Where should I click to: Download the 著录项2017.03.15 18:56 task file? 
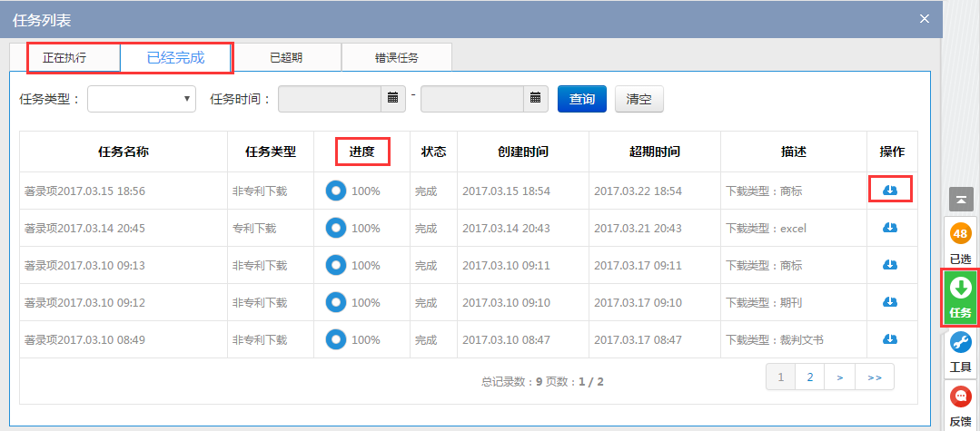[890, 190]
